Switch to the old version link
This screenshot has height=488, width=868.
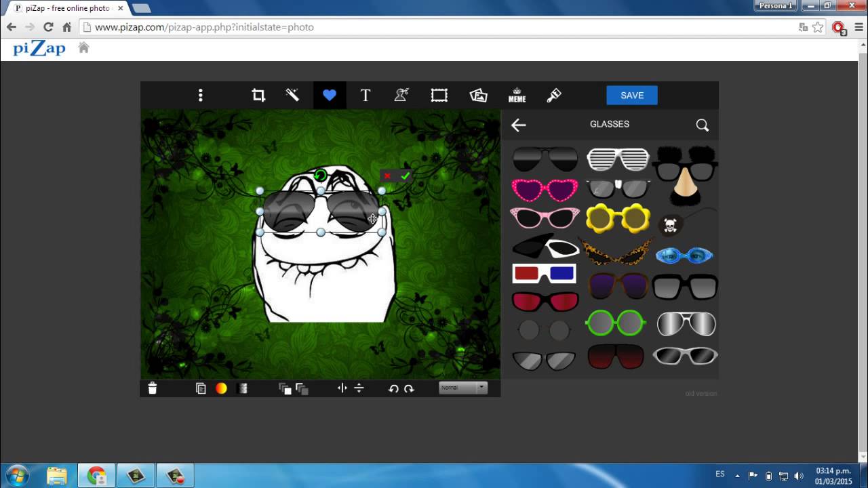(x=701, y=393)
